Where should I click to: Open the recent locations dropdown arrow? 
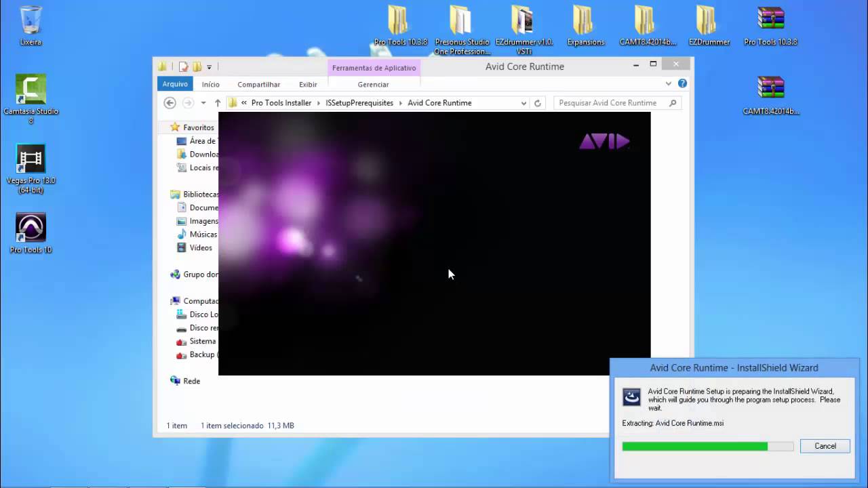tap(203, 103)
